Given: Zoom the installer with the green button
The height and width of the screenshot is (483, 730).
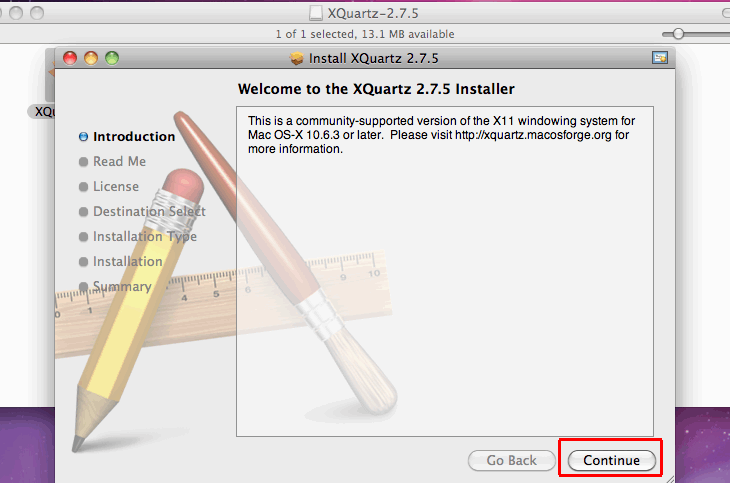Looking at the screenshot, I should point(112,58).
